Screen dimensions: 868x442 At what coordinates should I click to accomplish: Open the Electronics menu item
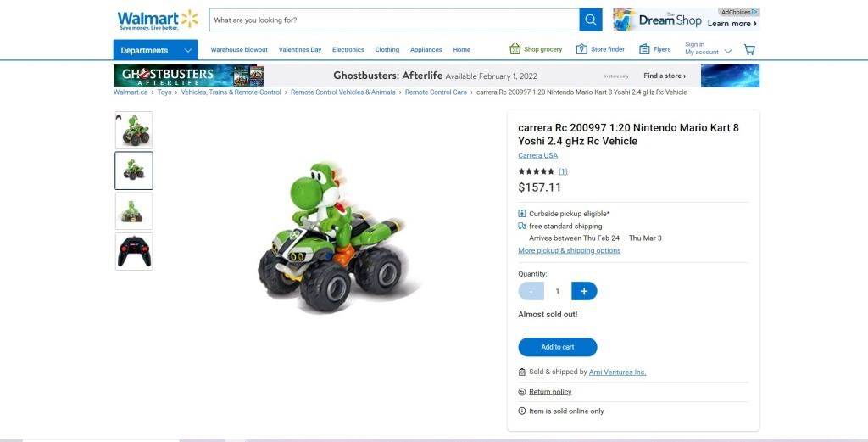pyautogui.click(x=348, y=50)
